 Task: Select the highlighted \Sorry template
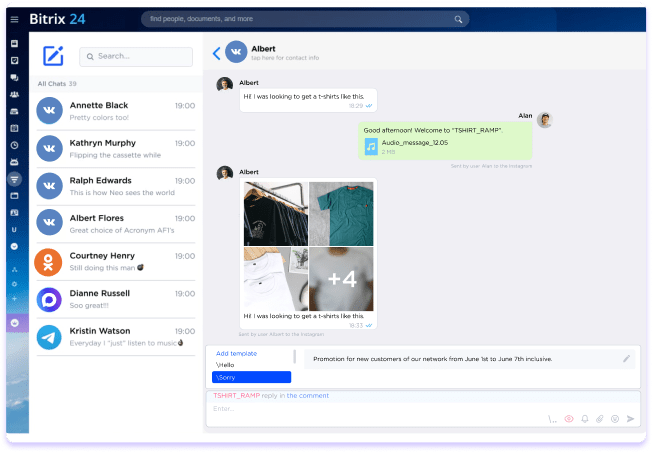(252, 377)
